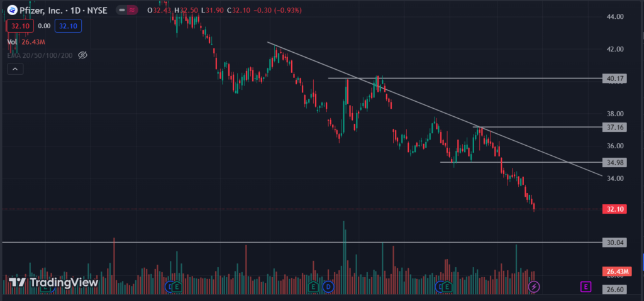The height and width of the screenshot is (301, 644).
Task: Click the blue 32.10 buy price button
Action: 68,26
